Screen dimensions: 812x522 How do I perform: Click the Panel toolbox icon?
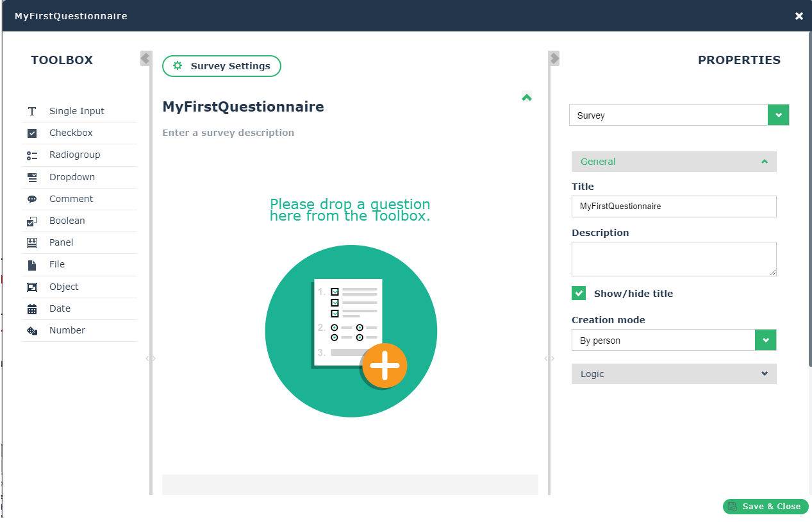[32, 243]
